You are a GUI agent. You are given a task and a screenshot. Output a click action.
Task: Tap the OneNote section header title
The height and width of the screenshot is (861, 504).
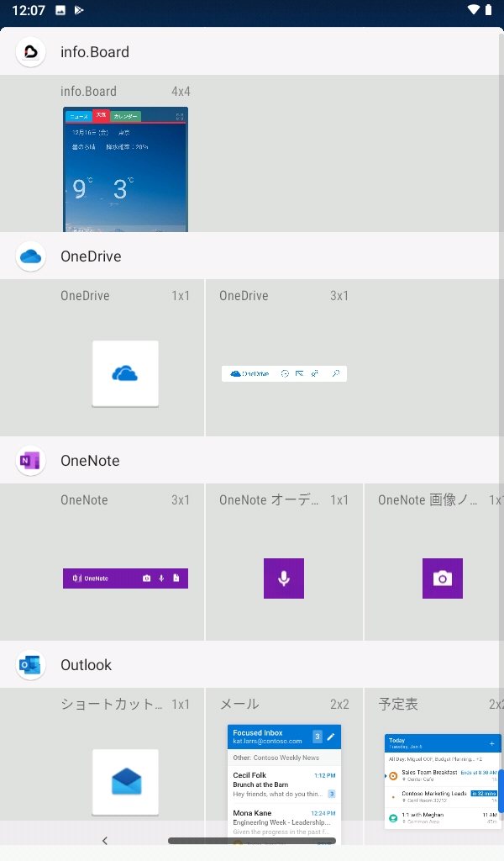coord(90,461)
